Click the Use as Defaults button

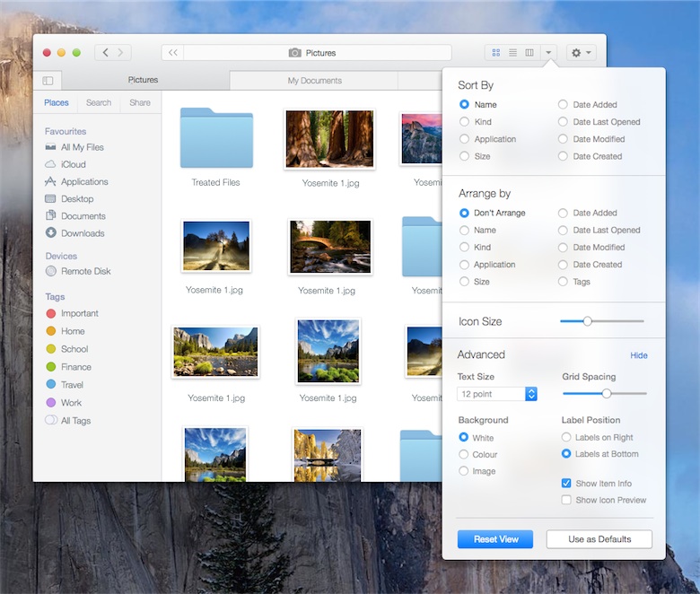599,539
